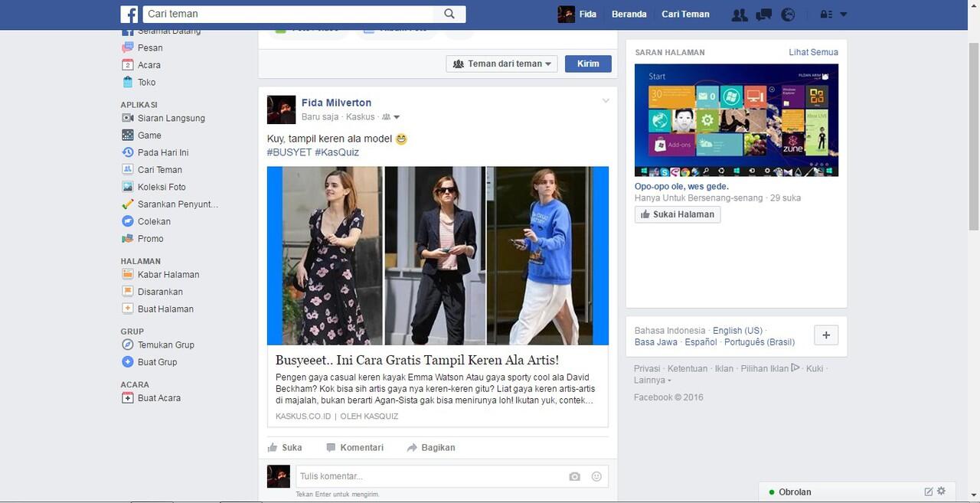Open the notifications globe icon
This screenshot has width=980, height=503.
(788, 15)
